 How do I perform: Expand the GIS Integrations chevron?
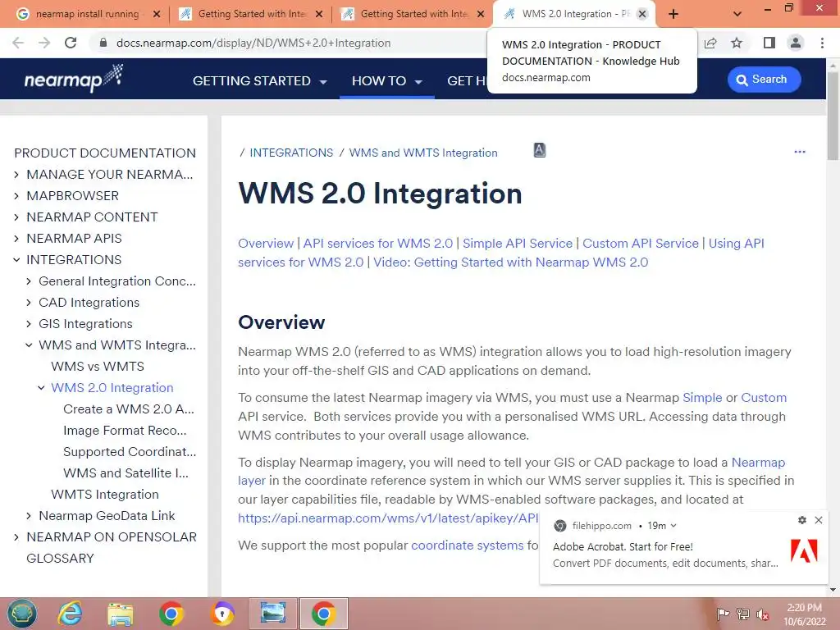tap(29, 324)
